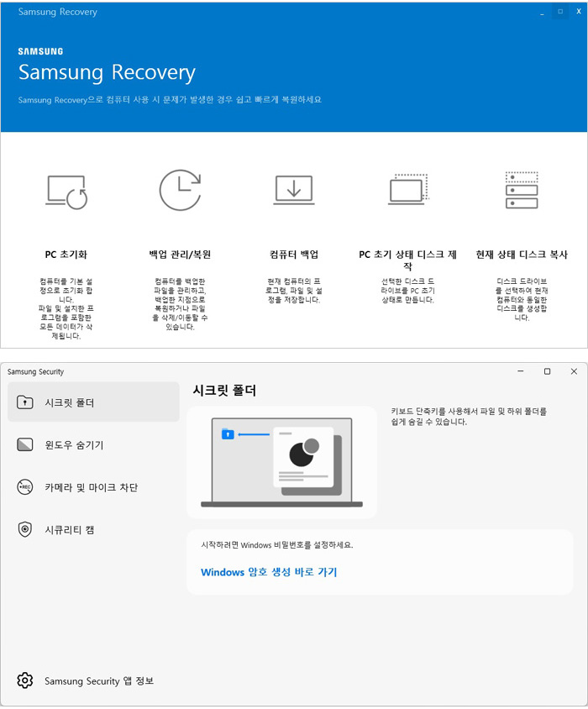The width and height of the screenshot is (588, 709).
Task: Click the 선택한 디스크 드라이브를 description text
Action: pos(407,291)
